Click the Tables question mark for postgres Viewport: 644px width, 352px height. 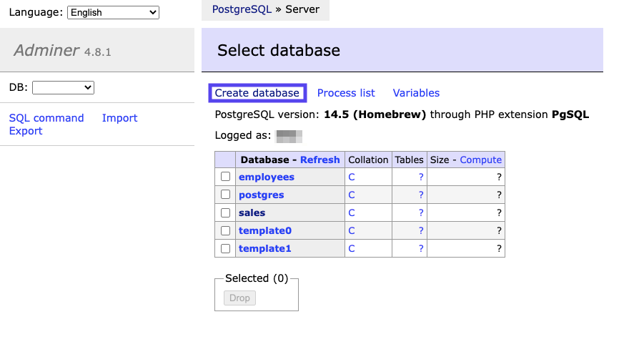(x=421, y=195)
